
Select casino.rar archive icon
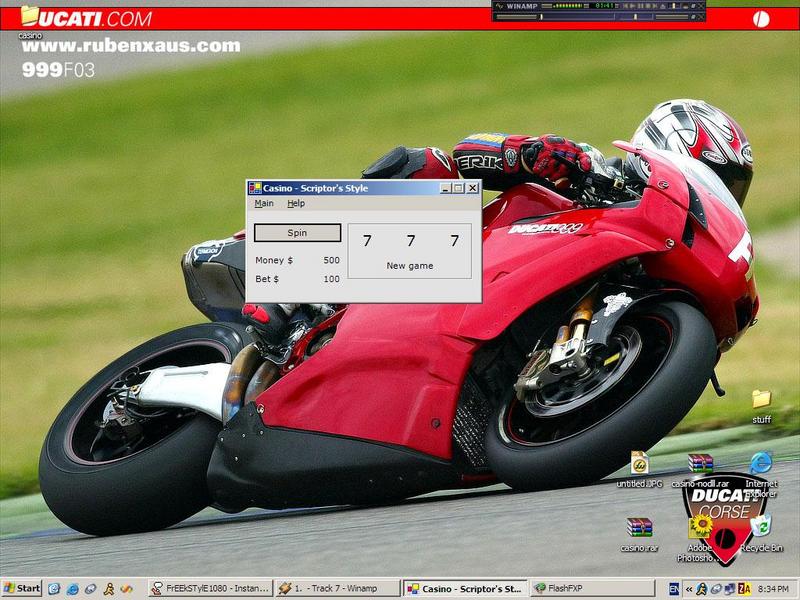coord(639,528)
